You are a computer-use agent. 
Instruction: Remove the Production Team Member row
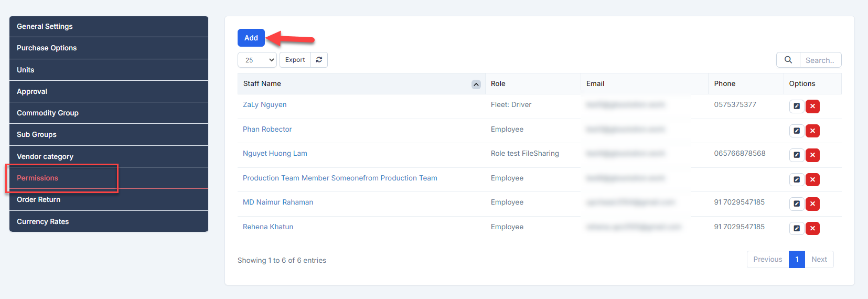click(812, 179)
